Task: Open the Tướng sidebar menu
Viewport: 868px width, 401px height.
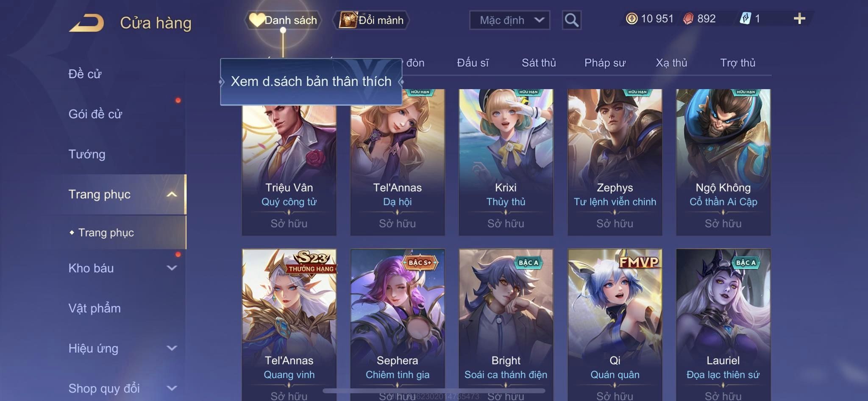Action: (x=87, y=154)
